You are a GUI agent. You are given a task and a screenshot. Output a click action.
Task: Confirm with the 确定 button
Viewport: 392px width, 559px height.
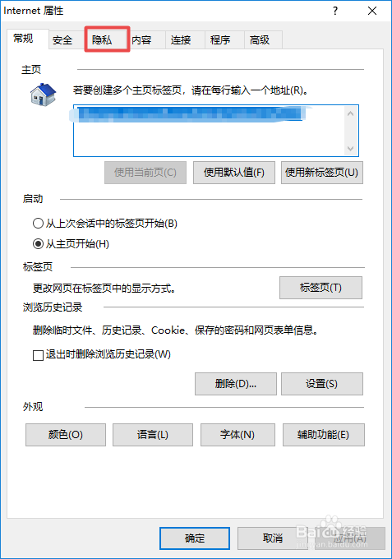click(195, 538)
